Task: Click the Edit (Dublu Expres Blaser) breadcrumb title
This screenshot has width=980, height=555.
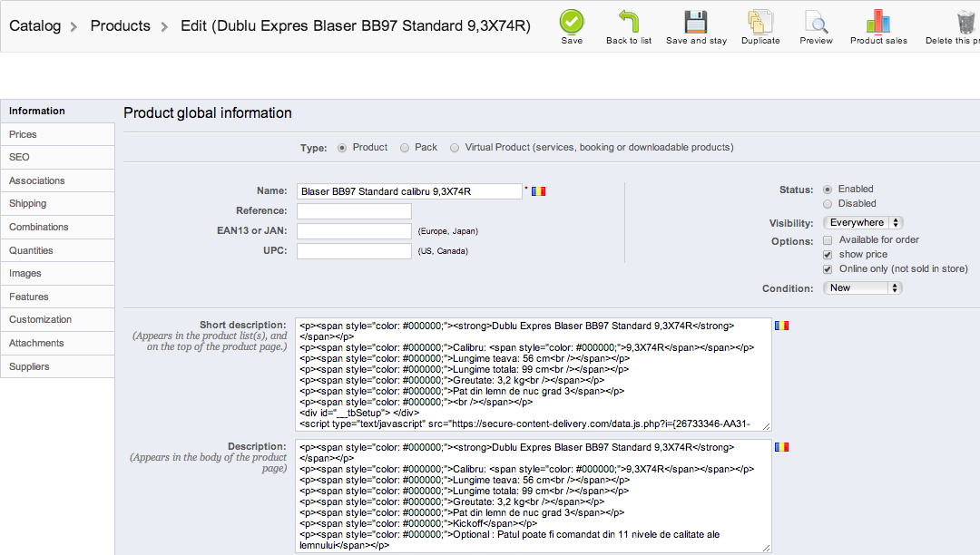Action: [356, 26]
